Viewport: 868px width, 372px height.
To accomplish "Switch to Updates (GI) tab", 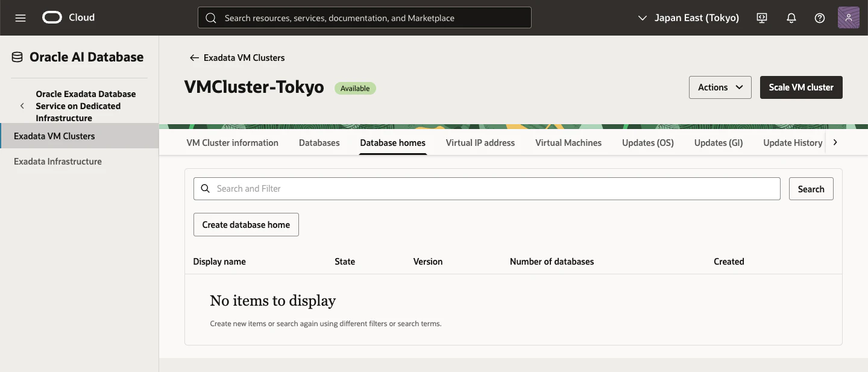I will (x=719, y=143).
